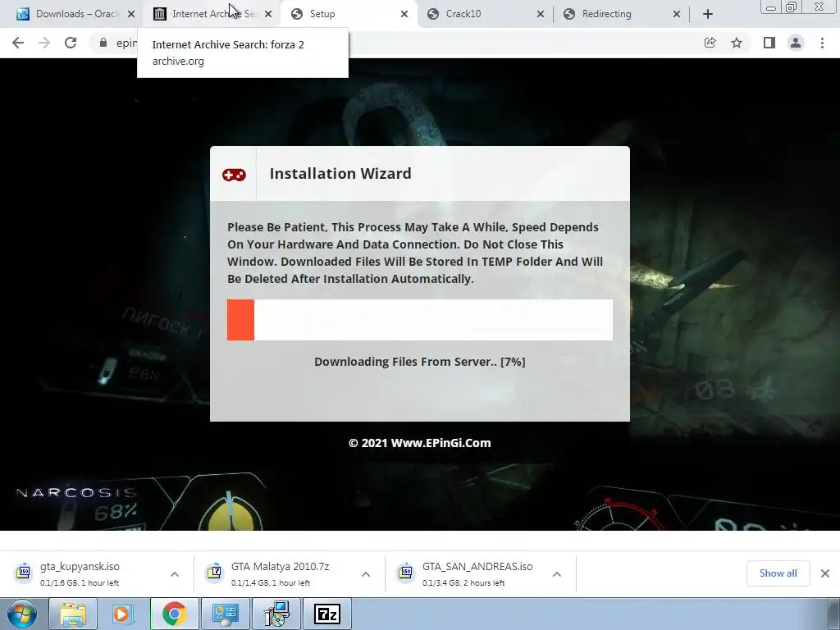This screenshot has width=840, height=630.
Task: Expand options for gta_kupyansk.iso download
Action: pos(175,573)
